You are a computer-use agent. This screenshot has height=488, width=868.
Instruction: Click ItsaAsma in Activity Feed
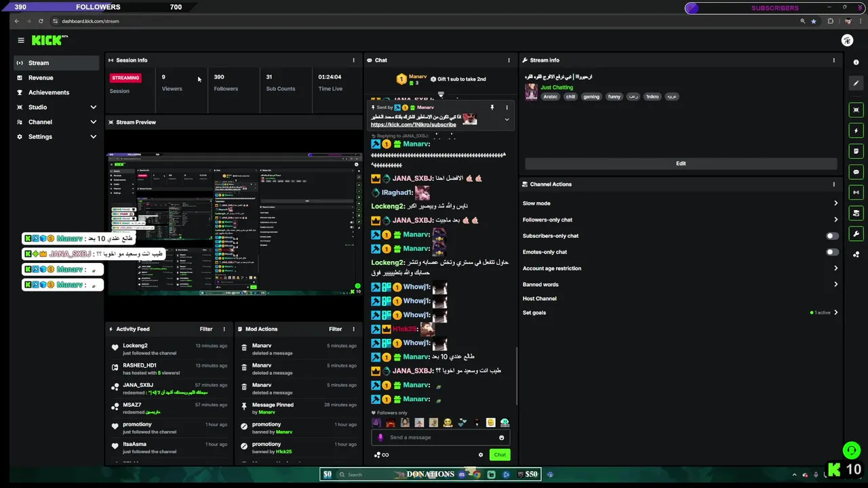[134, 444]
